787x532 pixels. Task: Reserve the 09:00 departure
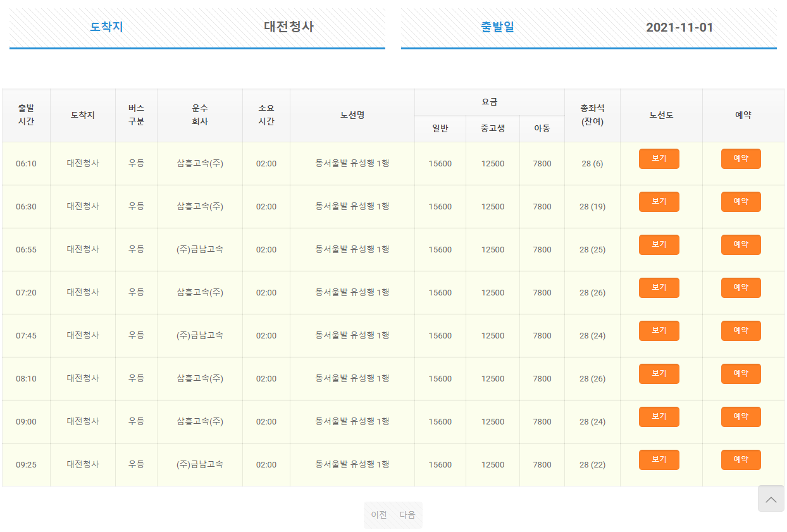(x=741, y=417)
